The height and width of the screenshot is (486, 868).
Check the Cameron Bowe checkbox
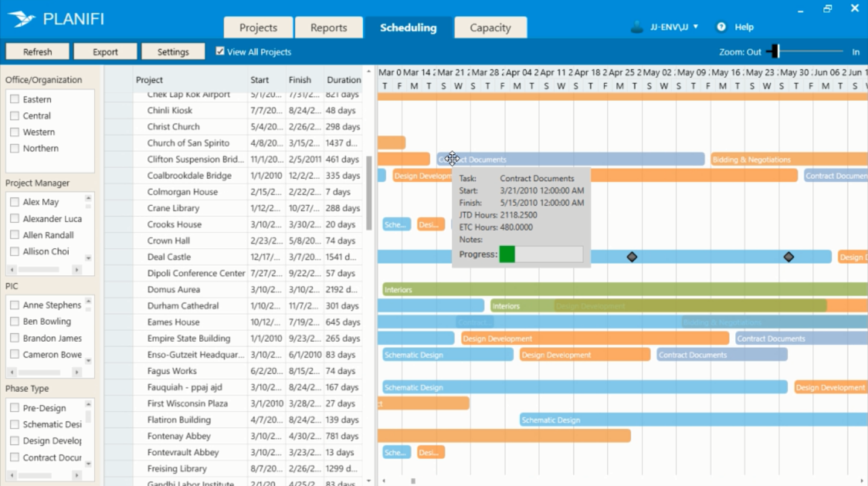[14, 354]
